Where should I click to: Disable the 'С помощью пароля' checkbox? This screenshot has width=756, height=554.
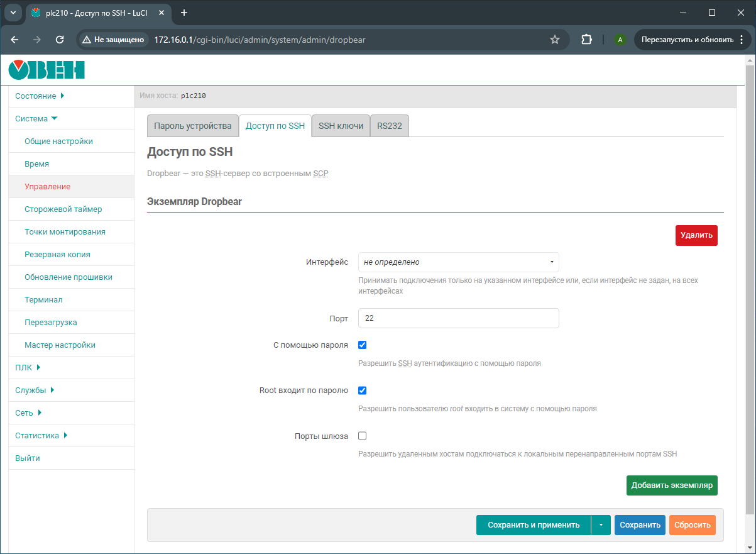[362, 345]
